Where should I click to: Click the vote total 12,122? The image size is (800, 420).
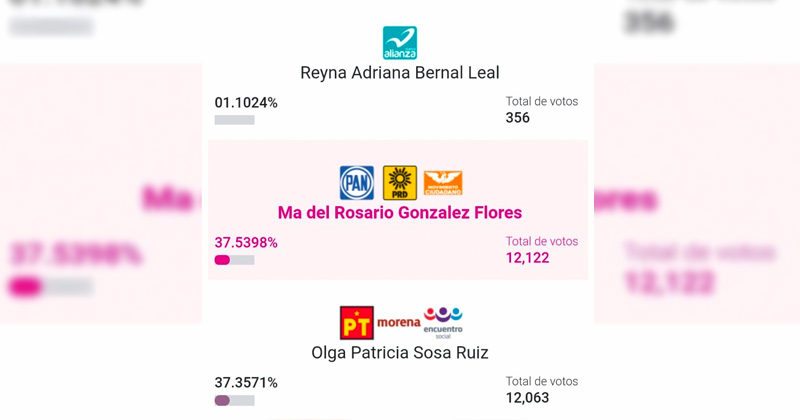click(527, 258)
